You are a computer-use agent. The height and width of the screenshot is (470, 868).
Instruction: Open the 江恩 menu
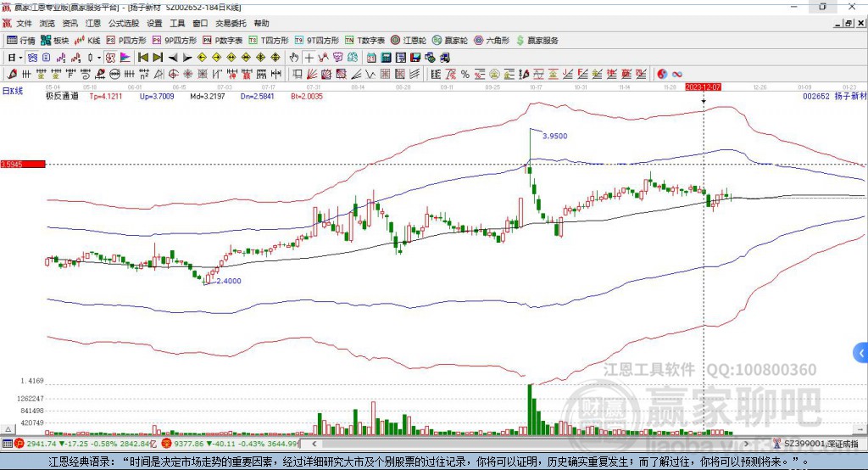point(93,23)
